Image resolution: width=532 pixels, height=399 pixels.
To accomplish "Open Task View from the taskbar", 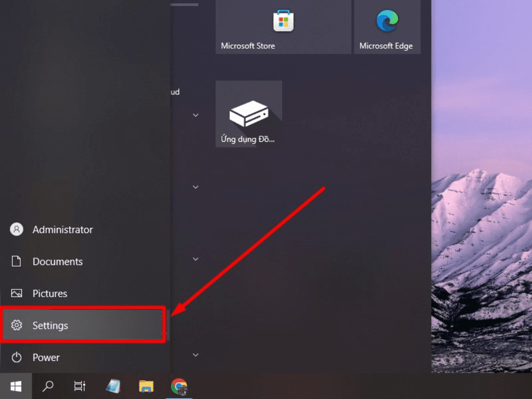I will pos(79,386).
